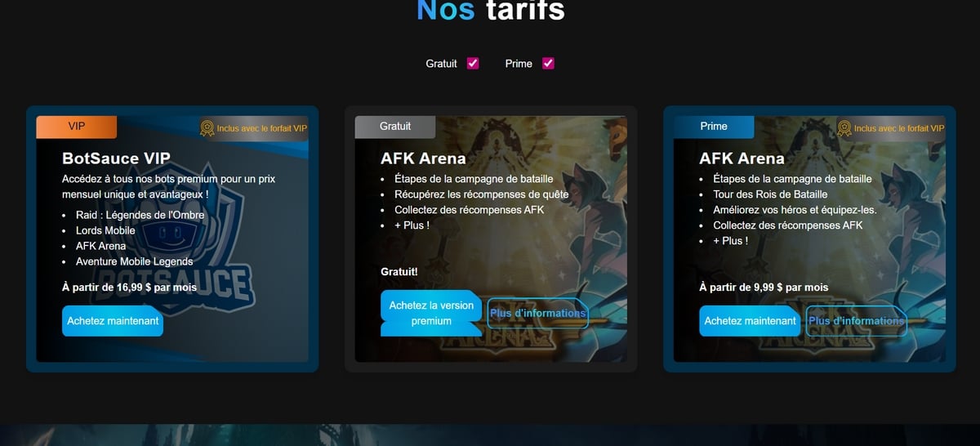Click 'Améliorez vos héros et équipez-les.' item

tap(795, 210)
